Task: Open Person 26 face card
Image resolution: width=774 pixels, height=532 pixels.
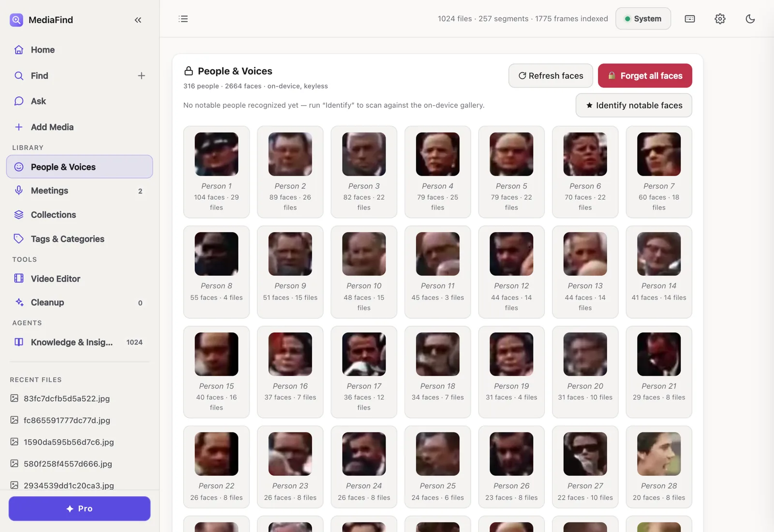Action: click(511, 467)
